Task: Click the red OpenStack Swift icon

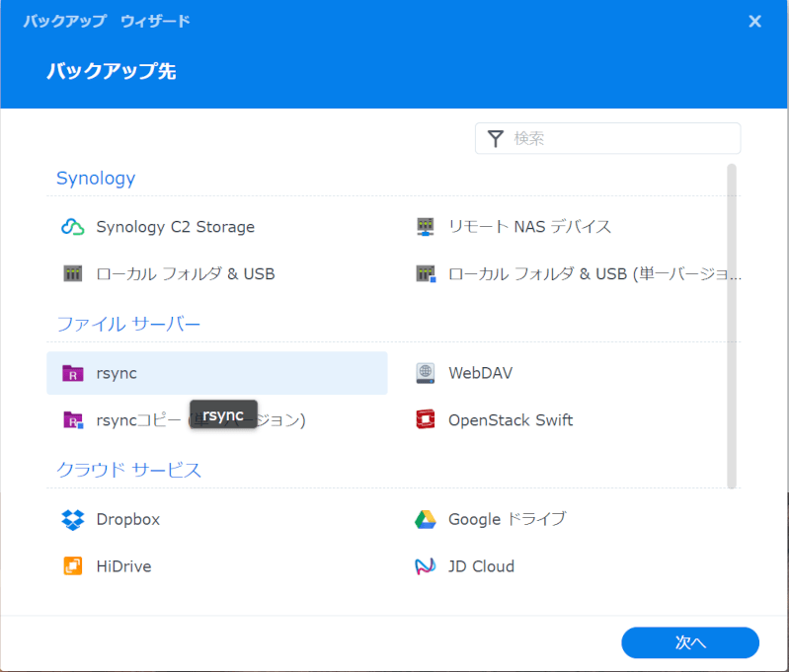Action: point(426,419)
